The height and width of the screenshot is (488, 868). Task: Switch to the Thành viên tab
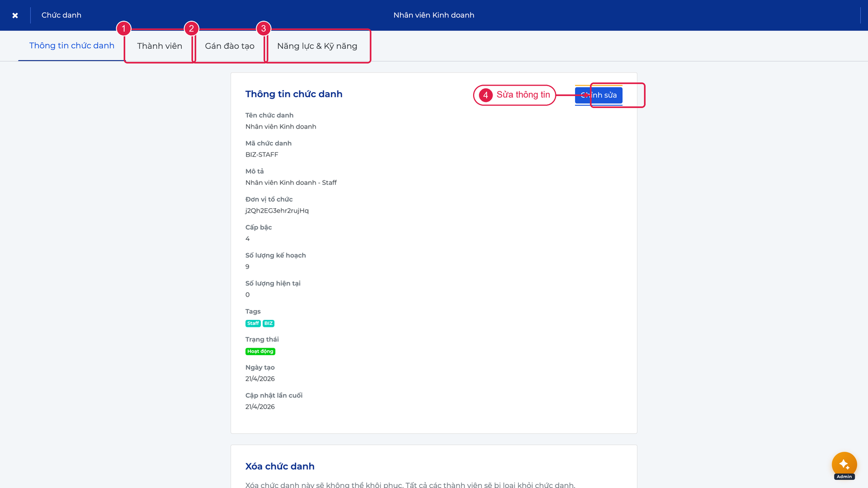[159, 46]
